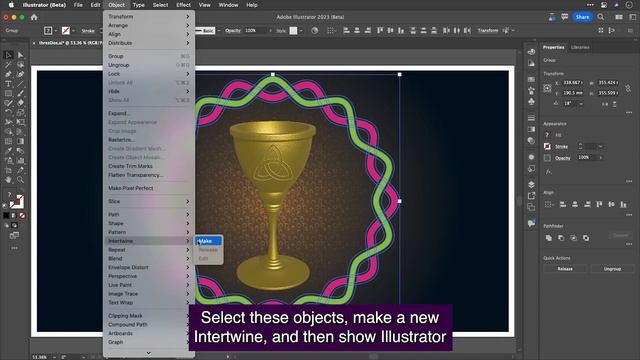Open zoom level dropdown in status bar
This screenshot has height=360, width=640.
[55, 357]
